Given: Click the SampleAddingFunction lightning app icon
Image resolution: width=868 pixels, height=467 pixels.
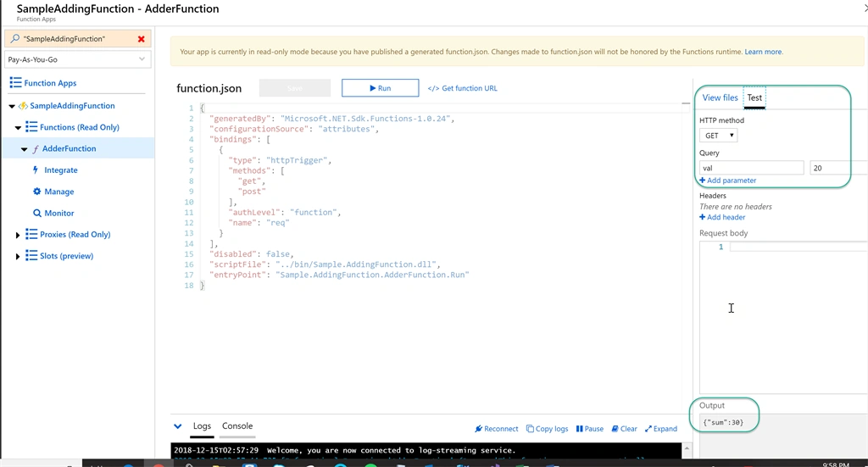Looking at the screenshot, I should [23, 106].
